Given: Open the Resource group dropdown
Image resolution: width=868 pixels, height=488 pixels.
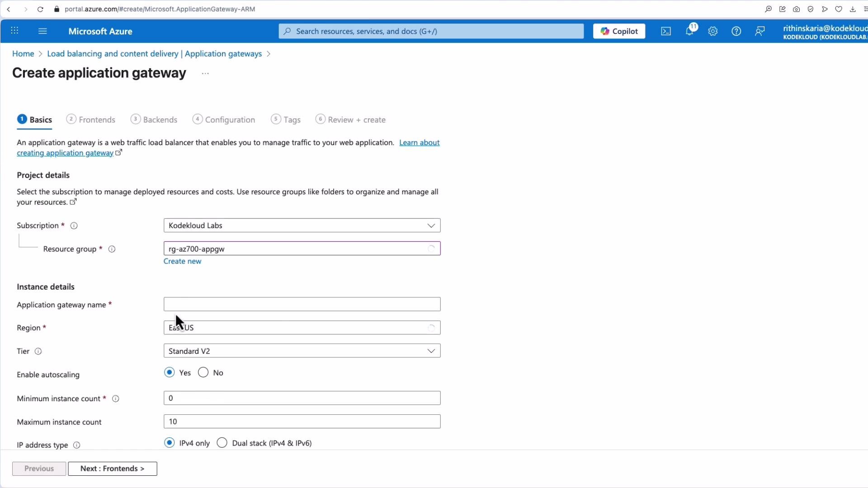Looking at the screenshot, I should point(302,249).
